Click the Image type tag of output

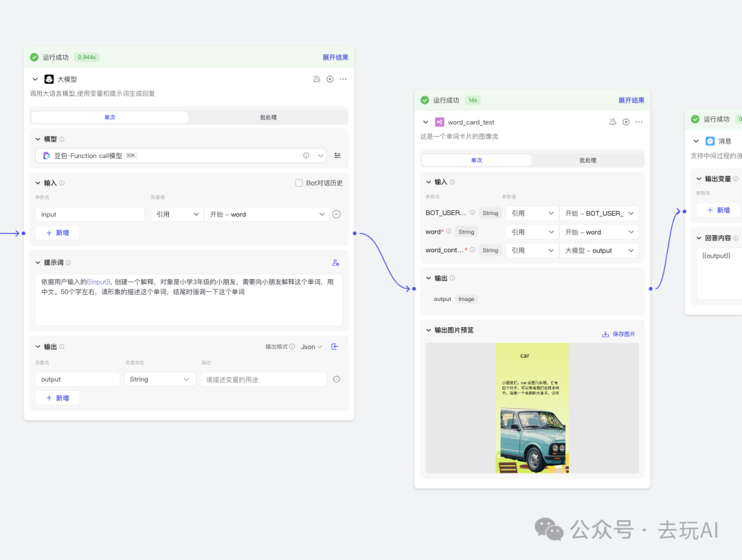[466, 299]
